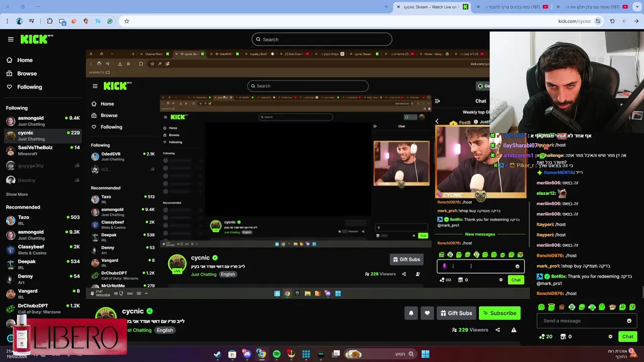Click BotRix username in chat

(558, 277)
